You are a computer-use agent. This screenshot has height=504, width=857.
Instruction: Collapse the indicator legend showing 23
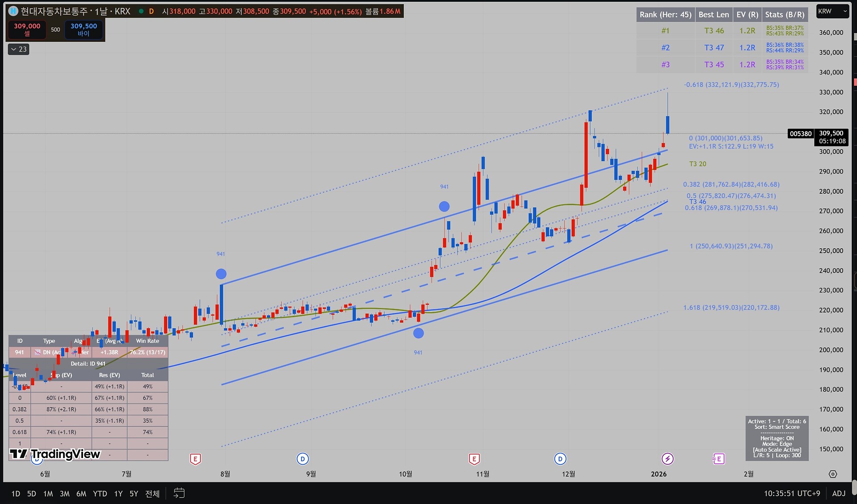point(19,49)
